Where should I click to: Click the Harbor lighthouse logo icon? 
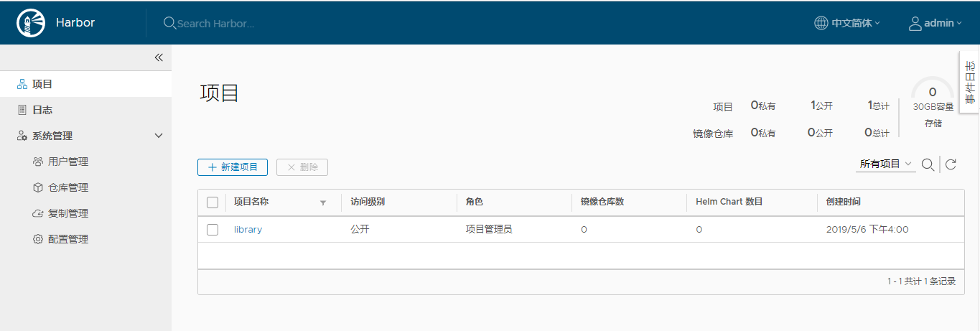pyautogui.click(x=31, y=23)
